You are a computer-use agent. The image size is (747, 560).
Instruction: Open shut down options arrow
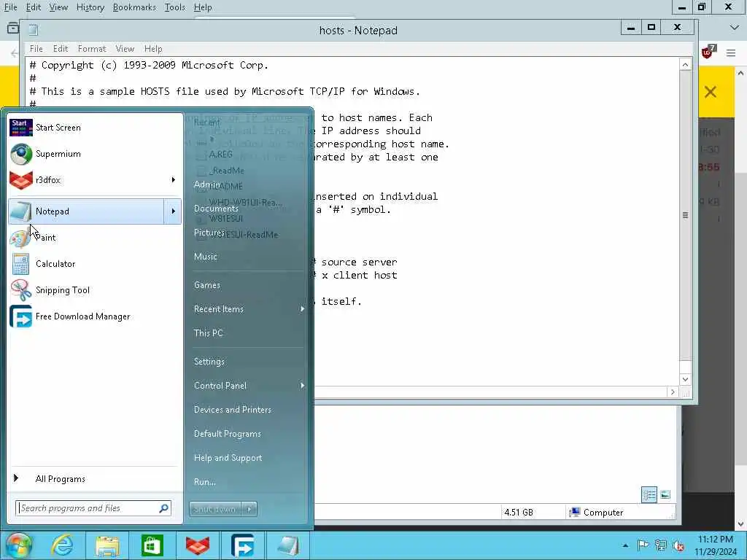click(x=249, y=509)
